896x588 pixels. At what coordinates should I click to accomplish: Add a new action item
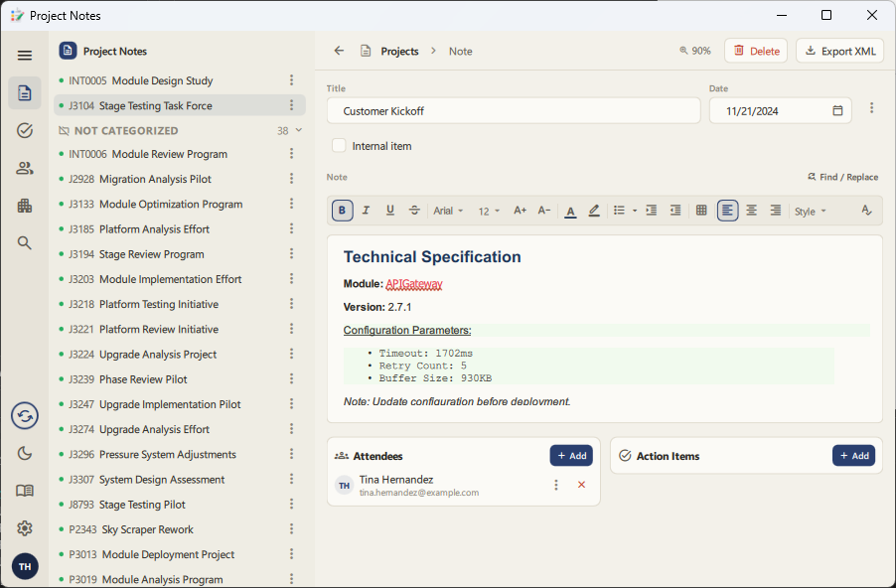pos(853,456)
